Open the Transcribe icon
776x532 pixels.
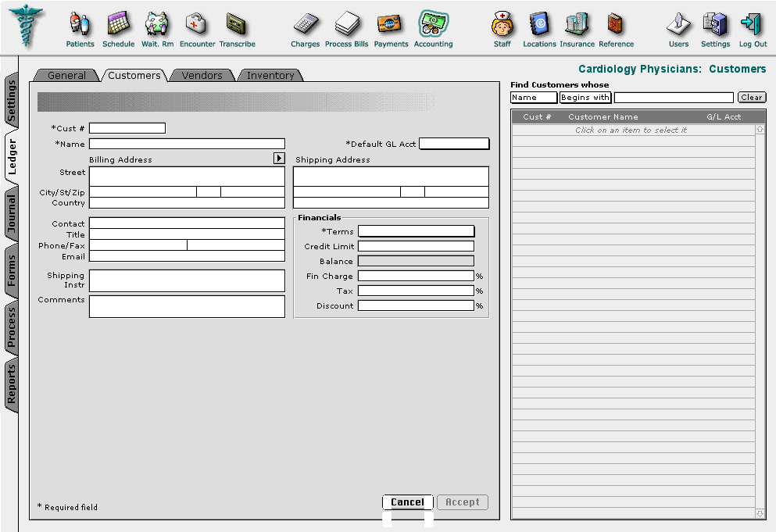[237, 30]
